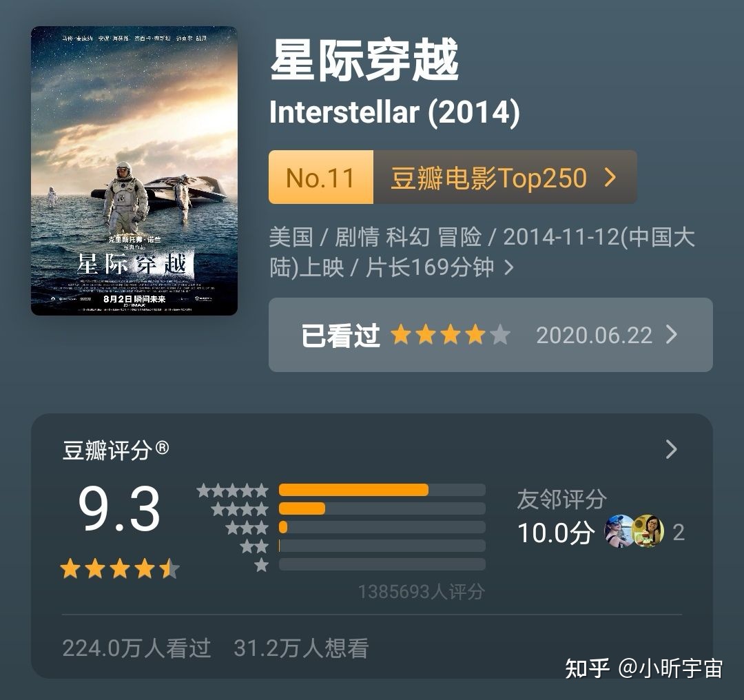Open 豆瓣评分 details chevron
The image size is (744, 700).
(672, 449)
